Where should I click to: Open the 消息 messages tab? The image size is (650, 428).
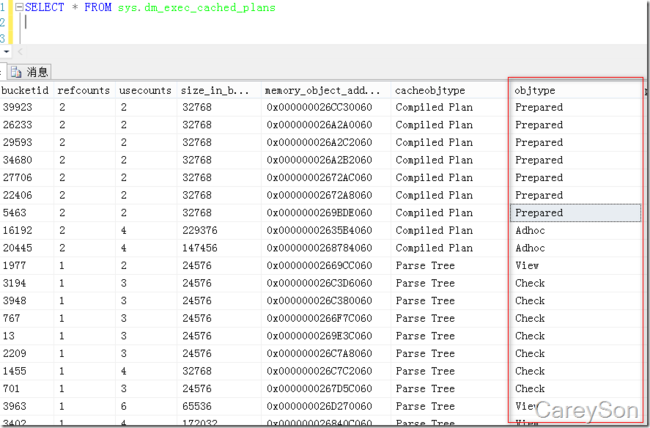29,72
